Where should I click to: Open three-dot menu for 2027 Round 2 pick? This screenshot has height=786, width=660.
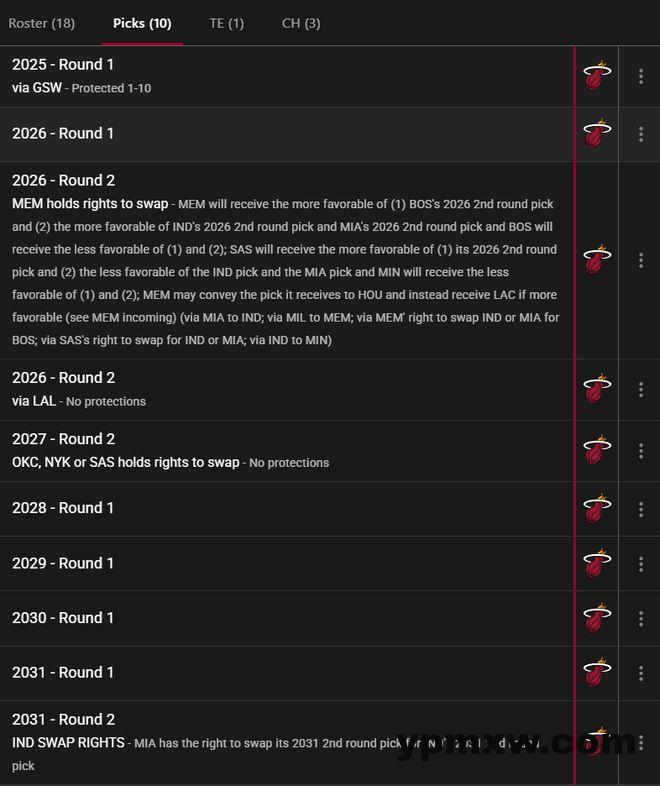[x=640, y=451]
